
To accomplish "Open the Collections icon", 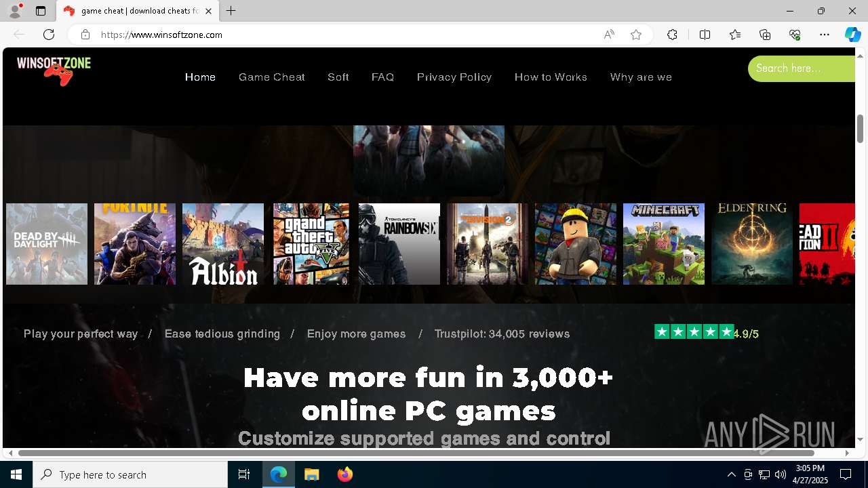I will [765, 35].
